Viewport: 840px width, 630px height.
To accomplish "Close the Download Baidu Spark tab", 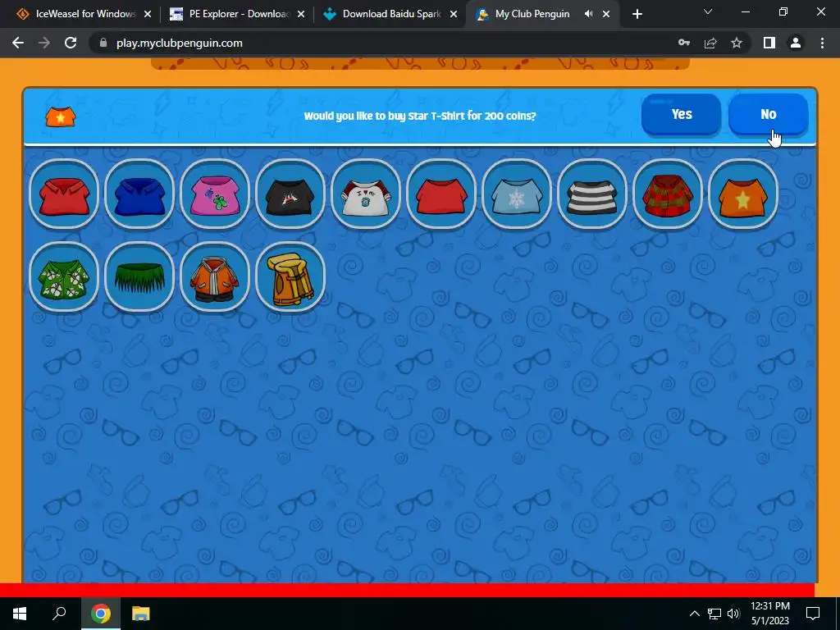I will [453, 14].
